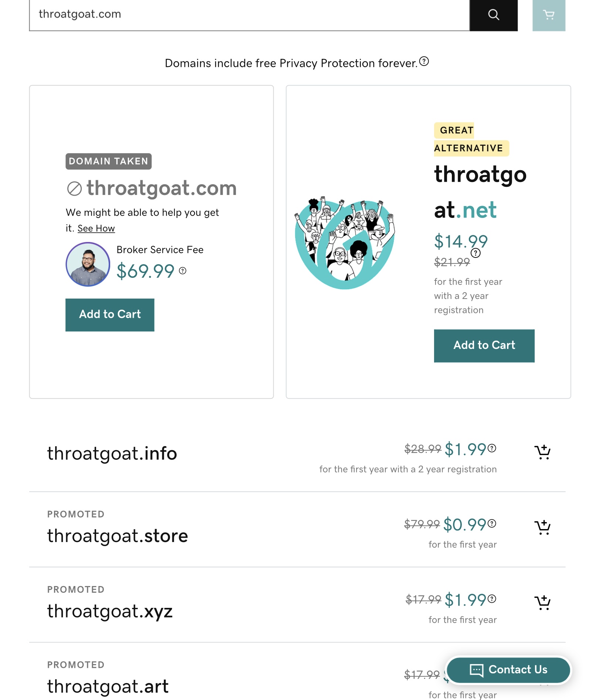Open the shopping cart icon

(x=549, y=15)
